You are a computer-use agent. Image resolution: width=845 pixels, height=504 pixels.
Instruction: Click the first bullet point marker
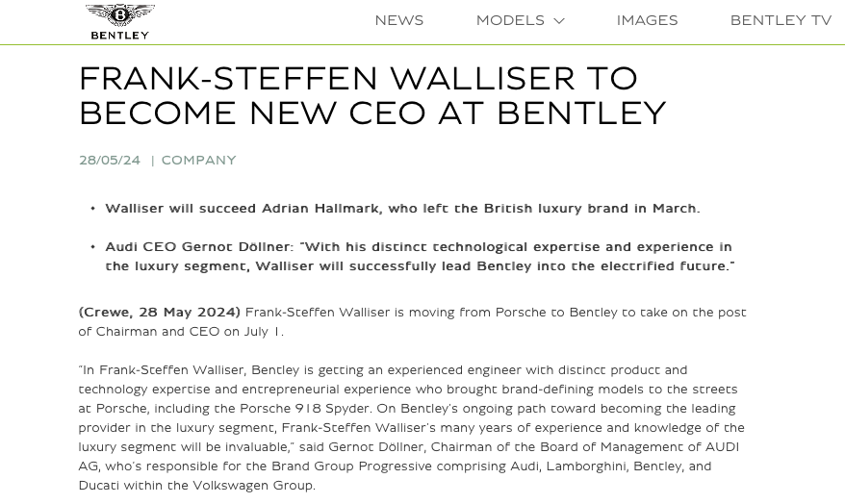(x=93, y=209)
